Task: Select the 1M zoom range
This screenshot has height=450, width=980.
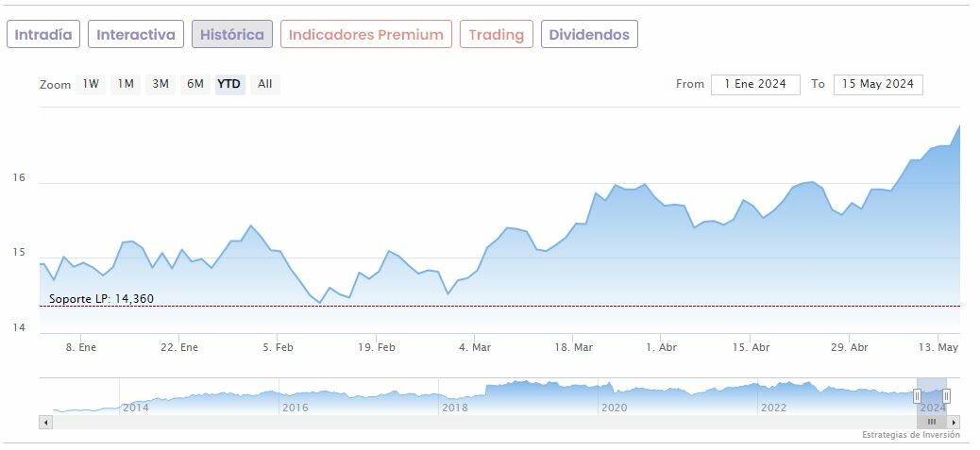Action: (126, 84)
